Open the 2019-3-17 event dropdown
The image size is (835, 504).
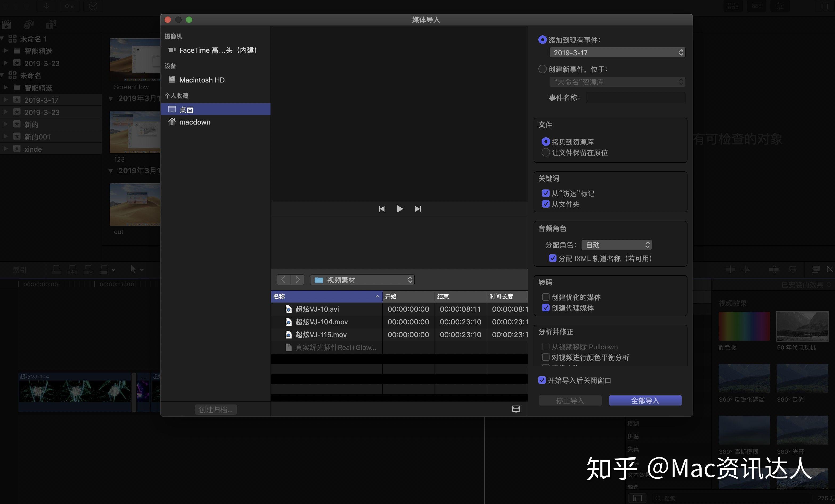coord(617,52)
